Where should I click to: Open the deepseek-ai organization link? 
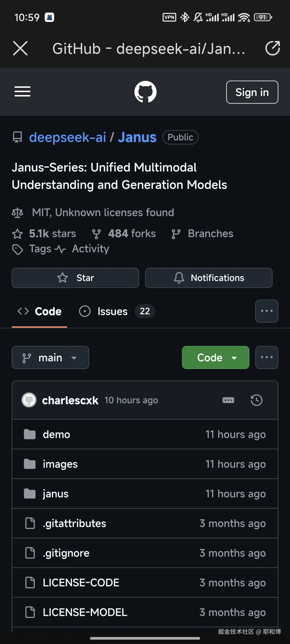(68, 137)
